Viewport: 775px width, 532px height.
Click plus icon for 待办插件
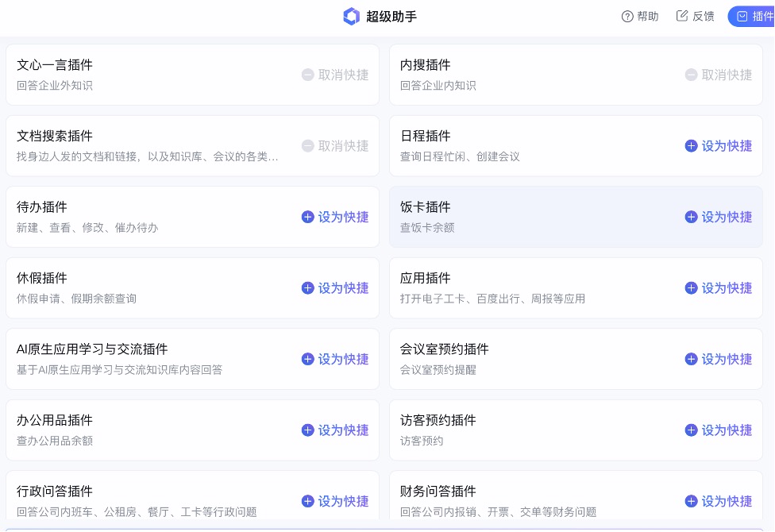tap(308, 217)
